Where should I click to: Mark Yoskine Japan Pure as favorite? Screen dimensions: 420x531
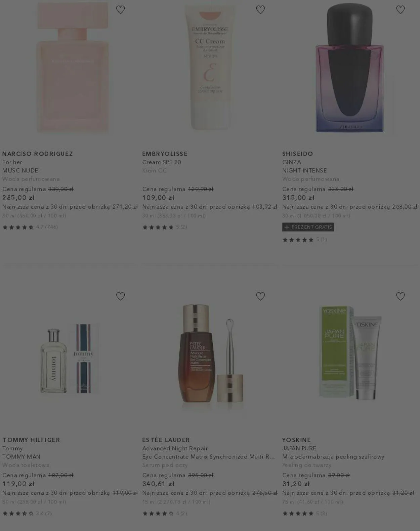[x=400, y=296]
